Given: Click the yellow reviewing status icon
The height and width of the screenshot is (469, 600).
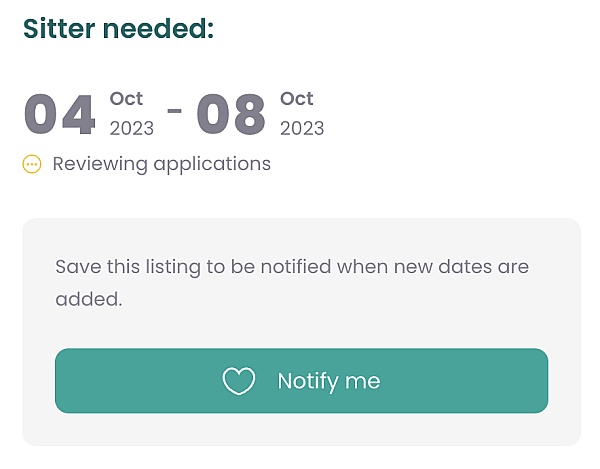Looking at the screenshot, I should click(32, 164).
